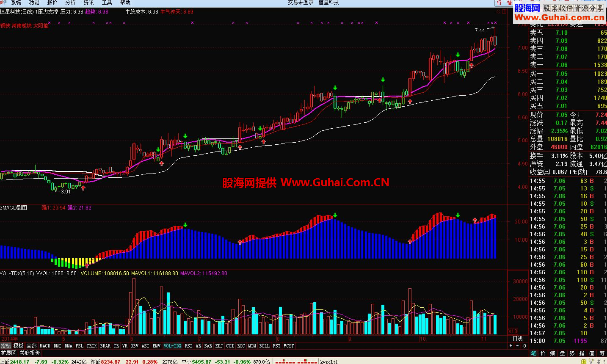Switch sub-chart to CCI indicator
This screenshot has height=364, width=607.
[x=230, y=346]
